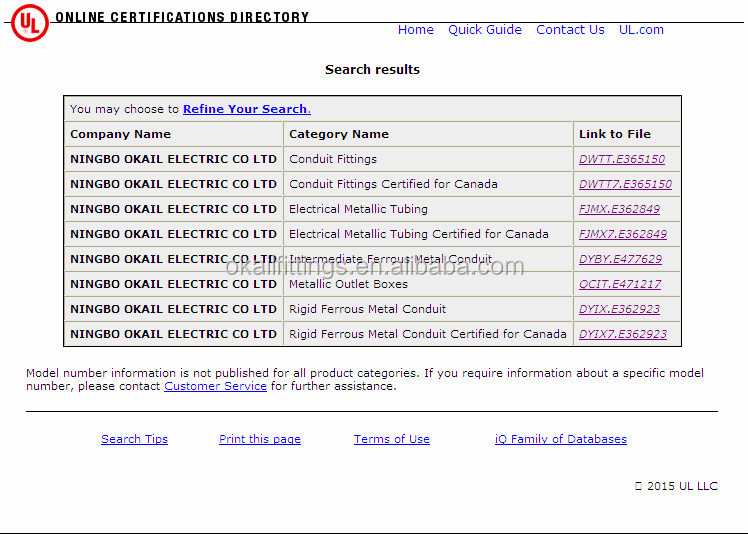Select the Link to File header
This screenshot has height=534, width=748.
[x=627, y=134]
